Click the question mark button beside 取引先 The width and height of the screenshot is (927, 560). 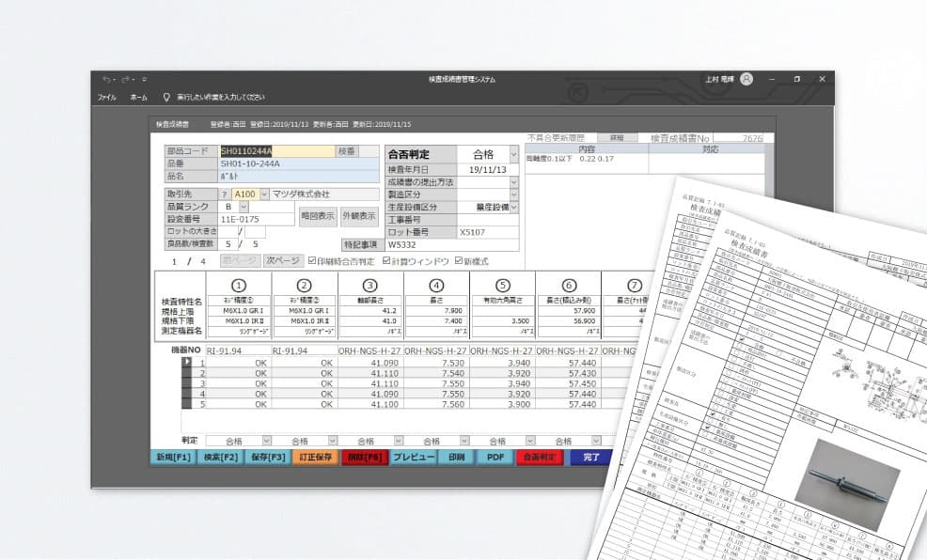pos(224,194)
